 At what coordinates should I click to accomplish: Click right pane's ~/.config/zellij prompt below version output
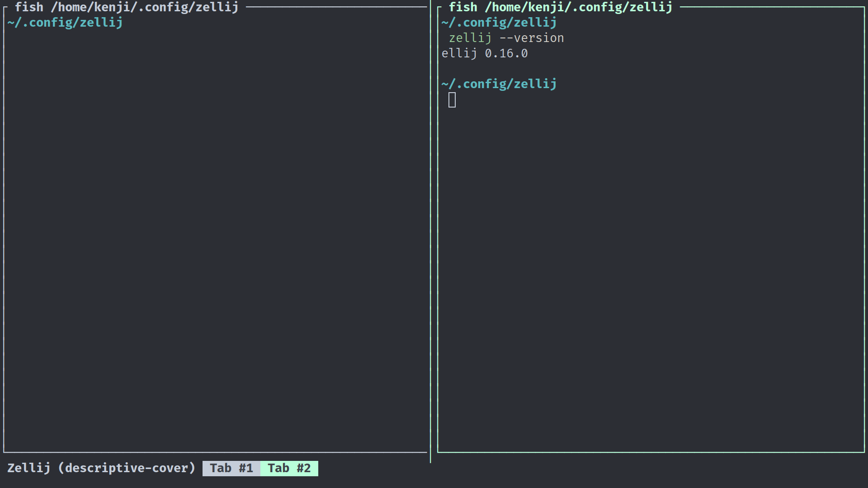click(499, 84)
